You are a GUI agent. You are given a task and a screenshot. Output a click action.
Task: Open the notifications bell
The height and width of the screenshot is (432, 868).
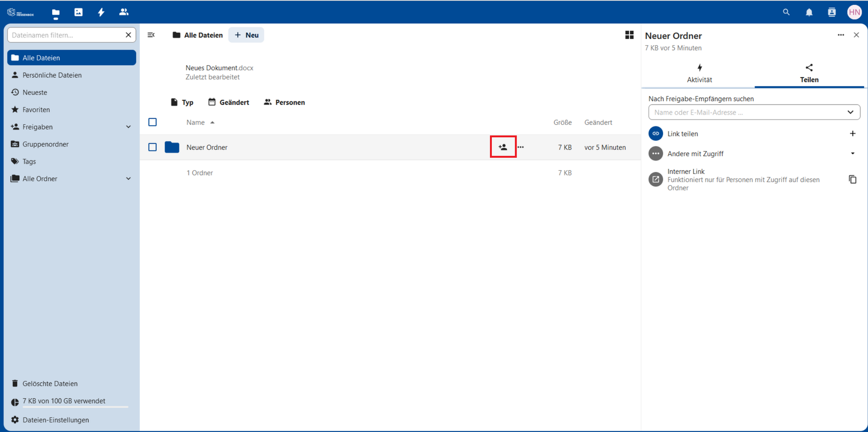pos(809,13)
